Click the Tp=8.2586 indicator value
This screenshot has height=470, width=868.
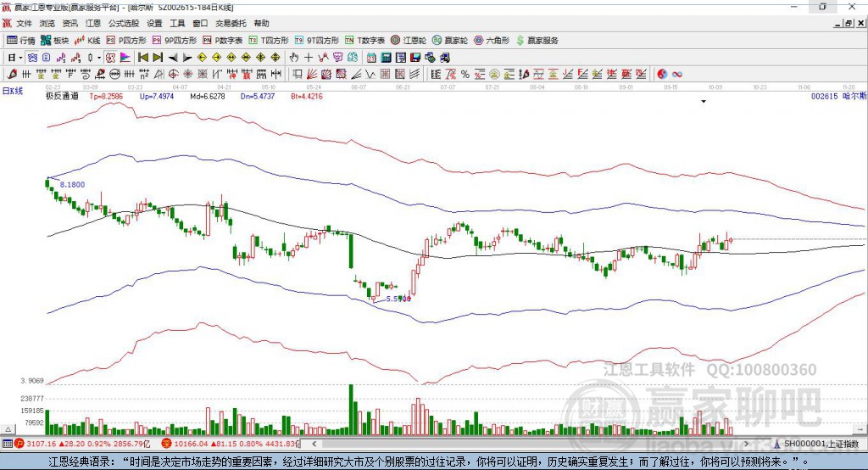(x=106, y=96)
